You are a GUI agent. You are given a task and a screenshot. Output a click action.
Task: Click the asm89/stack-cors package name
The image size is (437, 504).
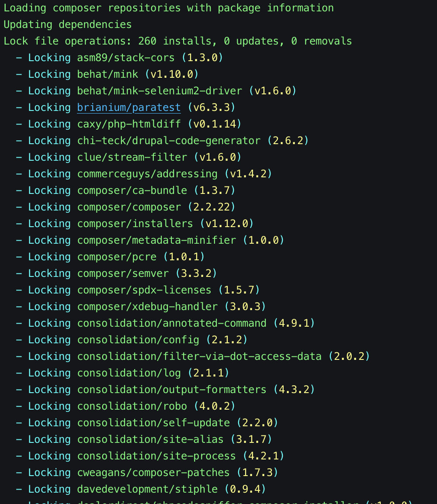[x=125, y=57]
